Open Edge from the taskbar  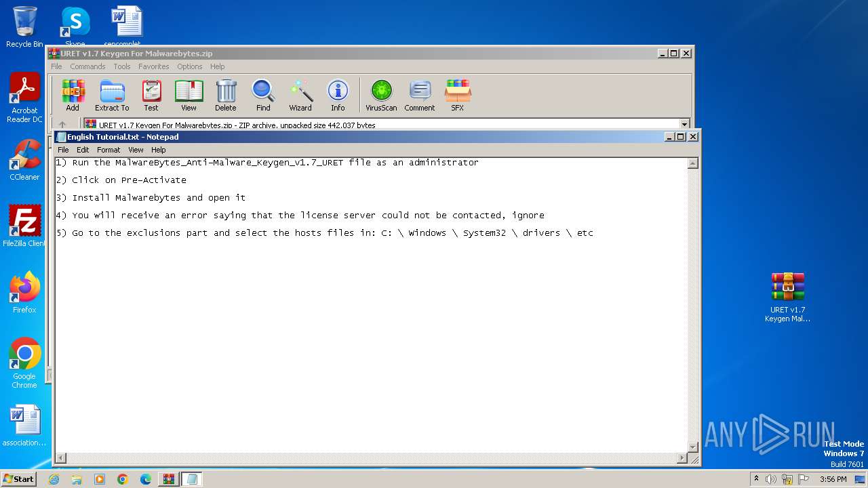(x=146, y=479)
